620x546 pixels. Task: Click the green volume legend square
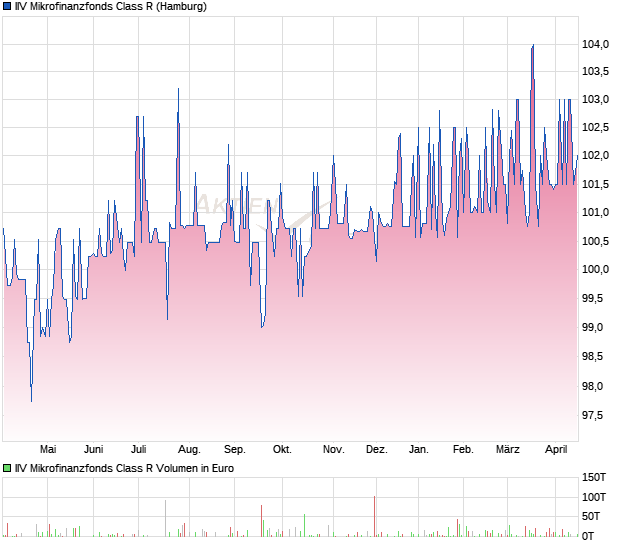(x=7, y=468)
